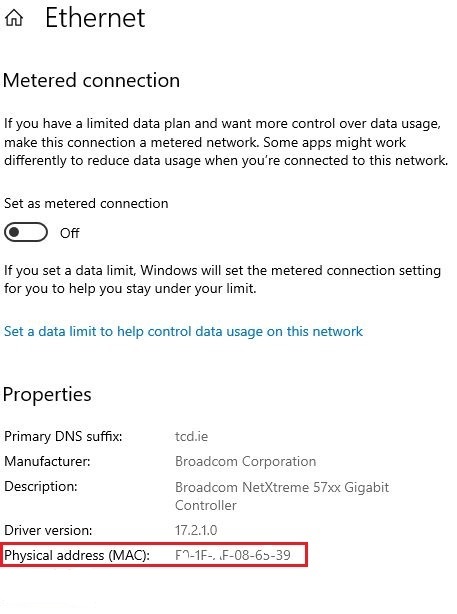This screenshot has width=457, height=614.
Task: Click the data limit help text about Windows
Action: pyautogui.click(x=222, y=280)
